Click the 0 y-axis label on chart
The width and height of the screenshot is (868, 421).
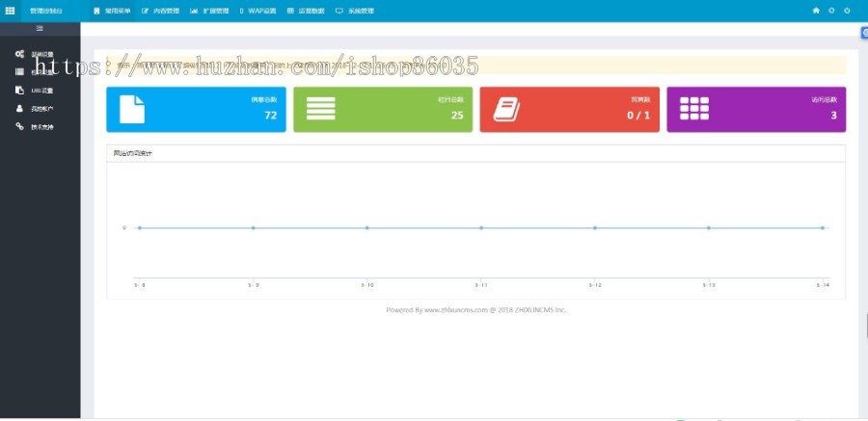pyautogui.click(x=124, y=227)
